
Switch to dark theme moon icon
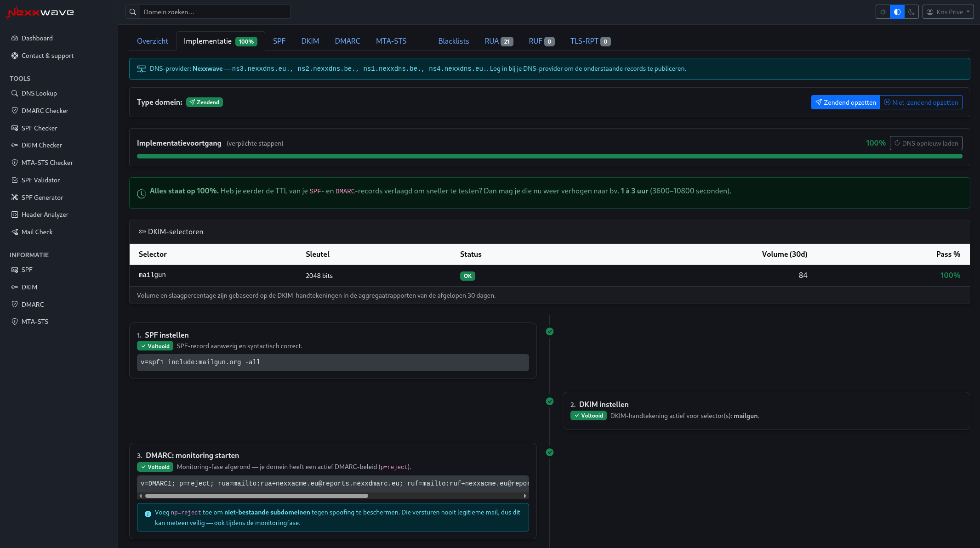click(912, 12)
